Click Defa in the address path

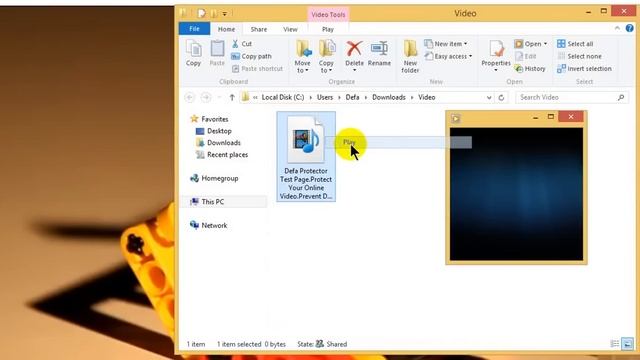pos(353,97)
